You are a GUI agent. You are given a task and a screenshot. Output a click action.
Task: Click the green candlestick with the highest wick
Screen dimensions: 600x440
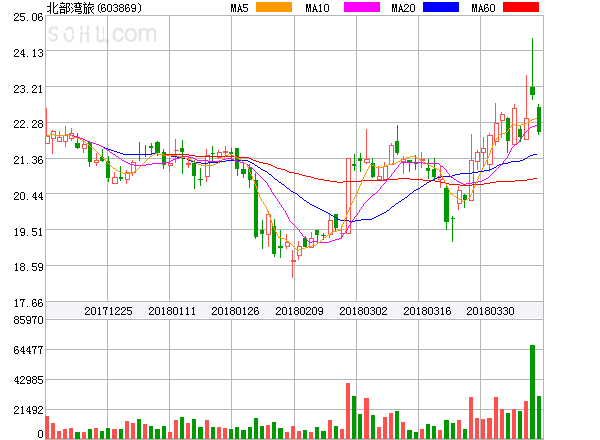532,69
